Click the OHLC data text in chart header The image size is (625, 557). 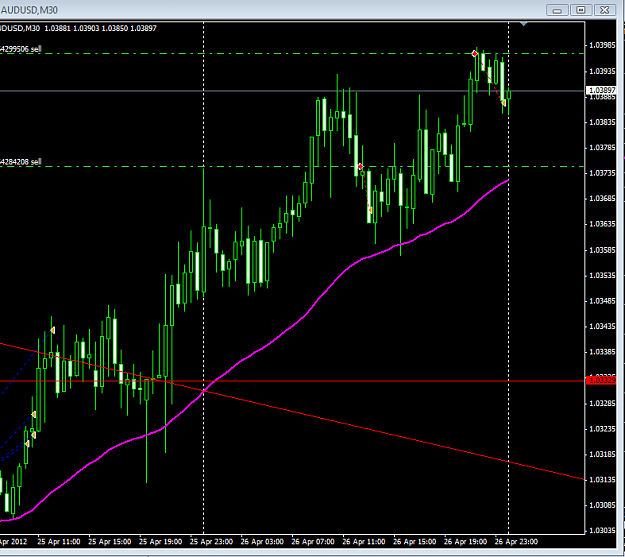pos(100,28)
